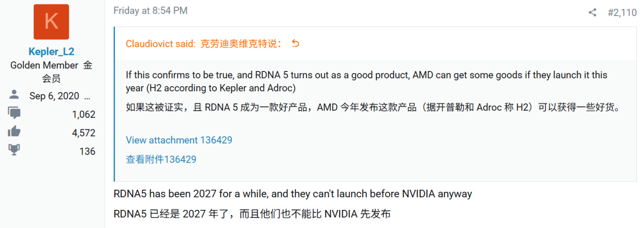Click the reaction score 4,572
The width and height of the screenshot is (644, 228).
[84, 133]
